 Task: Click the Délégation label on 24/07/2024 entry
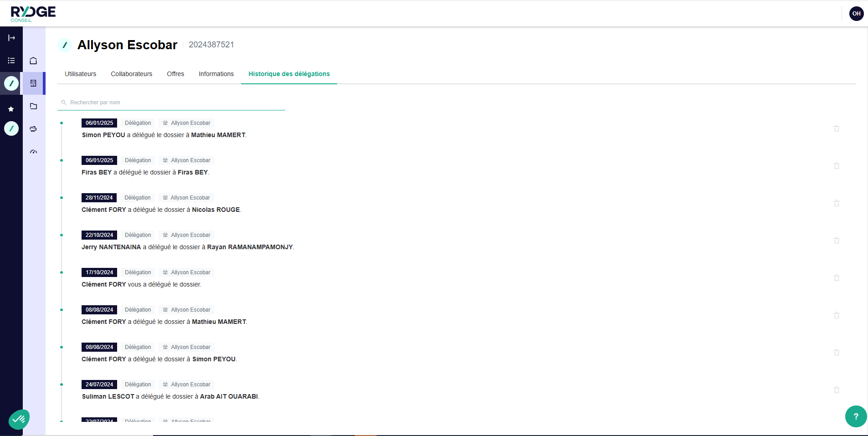click(138, 385)
